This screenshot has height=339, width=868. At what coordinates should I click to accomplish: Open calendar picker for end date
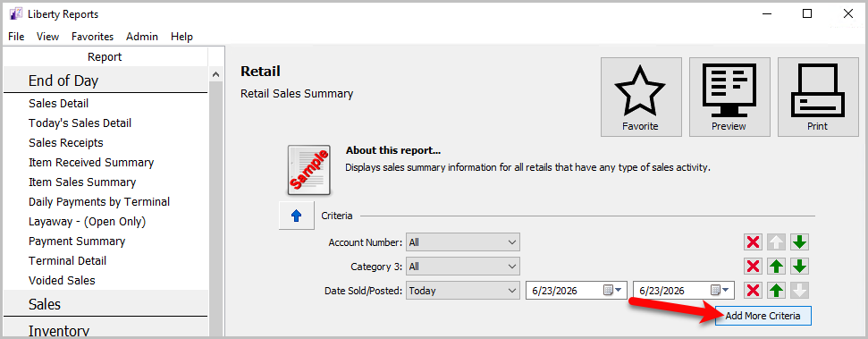(721, 291)
